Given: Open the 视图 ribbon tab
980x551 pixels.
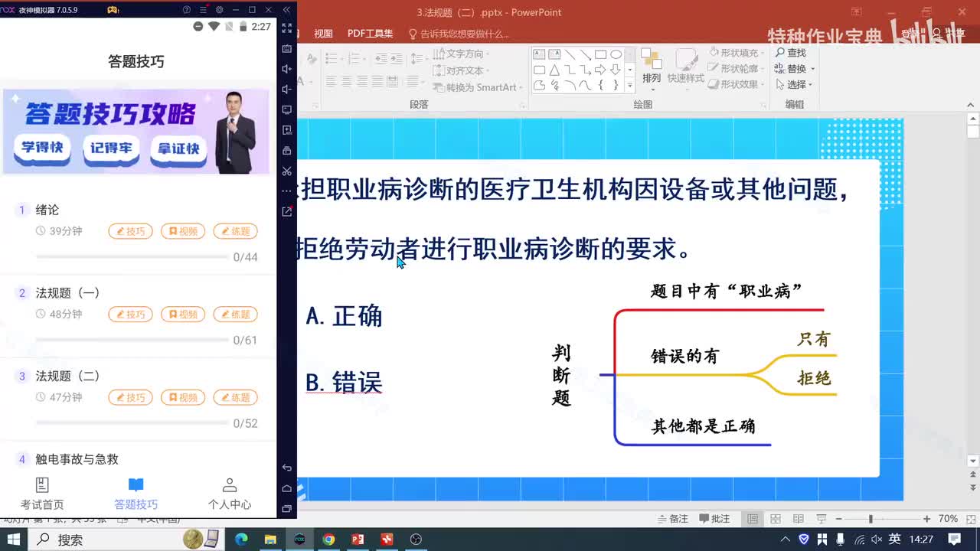Looking at the screenshot, I should (324, 34).
